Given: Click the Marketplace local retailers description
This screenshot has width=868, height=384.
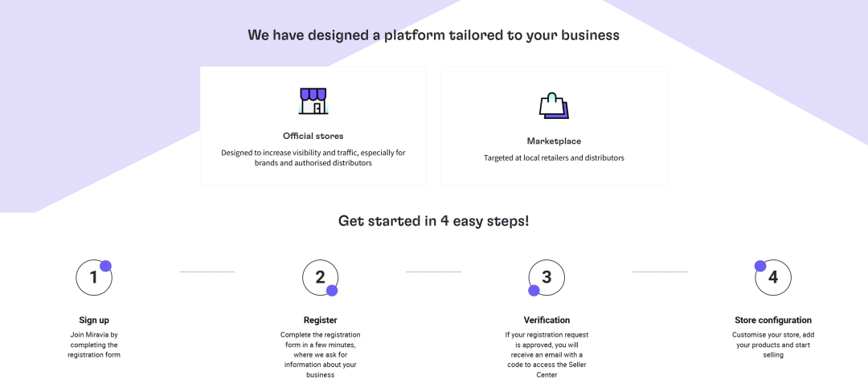Looking at the screenshot, I should [554, 158].
